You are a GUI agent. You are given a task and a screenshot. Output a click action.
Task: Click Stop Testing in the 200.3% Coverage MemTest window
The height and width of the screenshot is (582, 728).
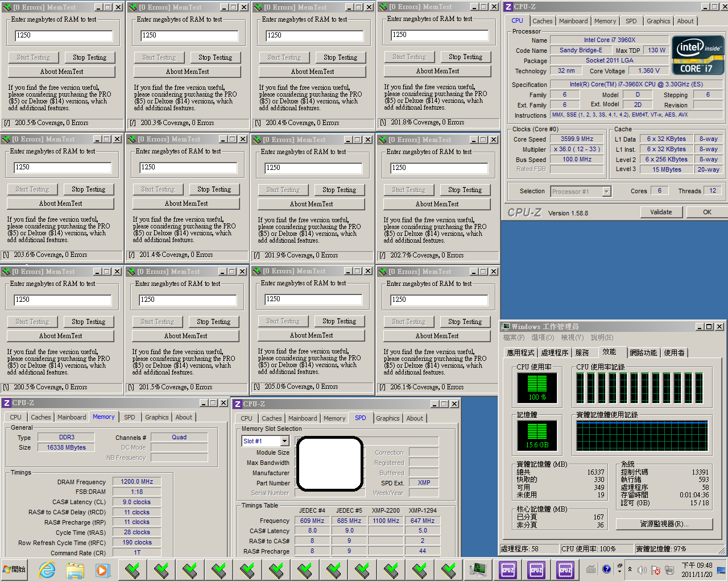215,57
